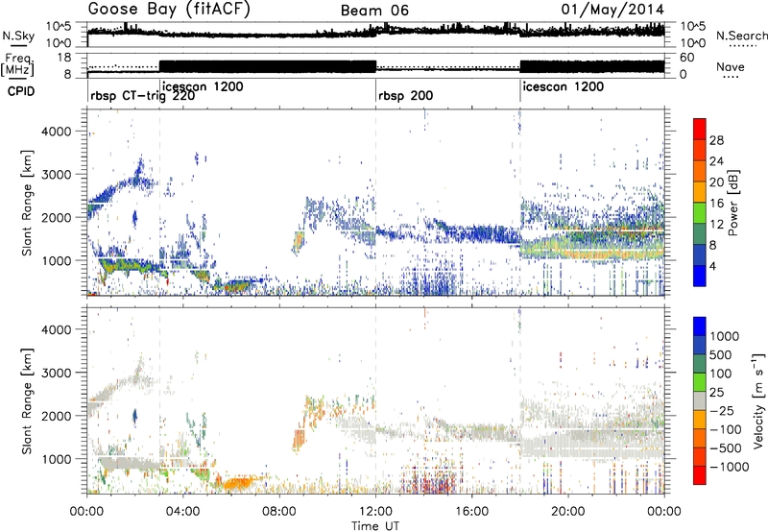This screenshot has height=532, width=768.
Task: Click the date '01/May/2014'
Action: [x=612, y=10]
